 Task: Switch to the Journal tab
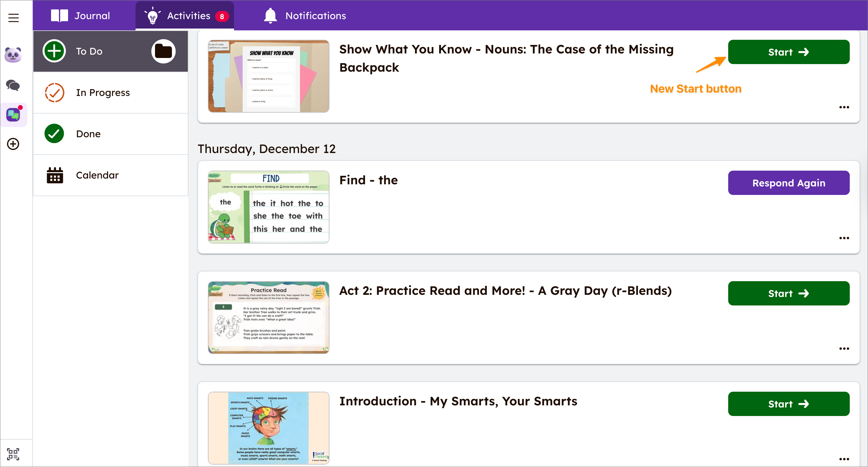click(x=81, y=16)
